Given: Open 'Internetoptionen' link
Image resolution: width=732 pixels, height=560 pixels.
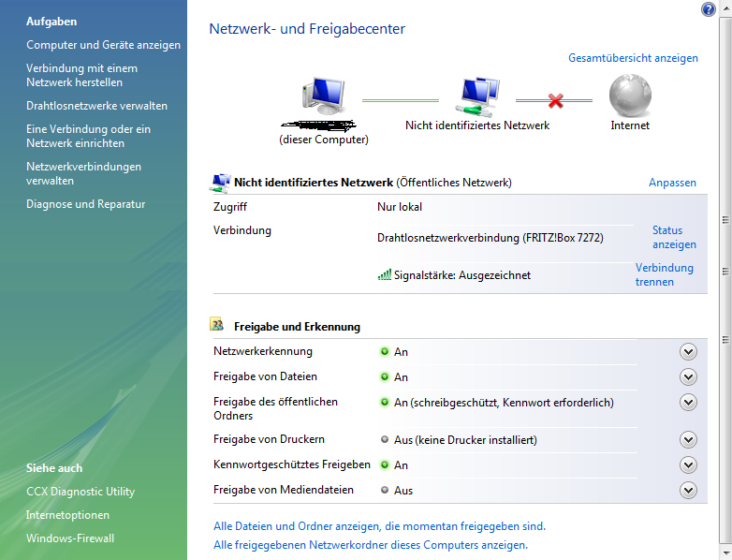Looking at the screenshot, I should [x=67, y=515].
